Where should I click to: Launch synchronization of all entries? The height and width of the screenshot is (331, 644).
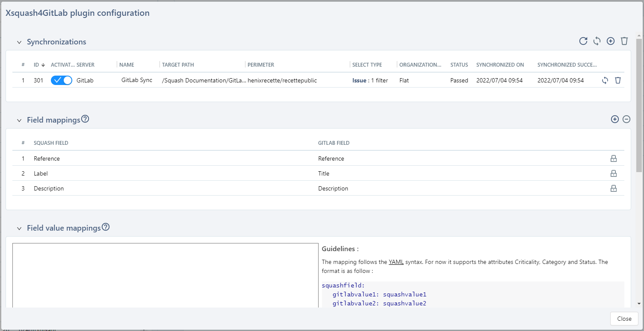click(x=597, y=41)
